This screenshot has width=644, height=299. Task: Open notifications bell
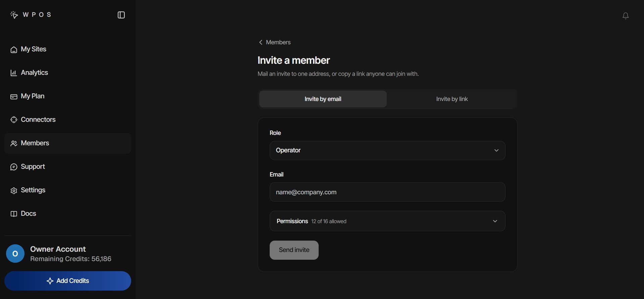(626, 16)
